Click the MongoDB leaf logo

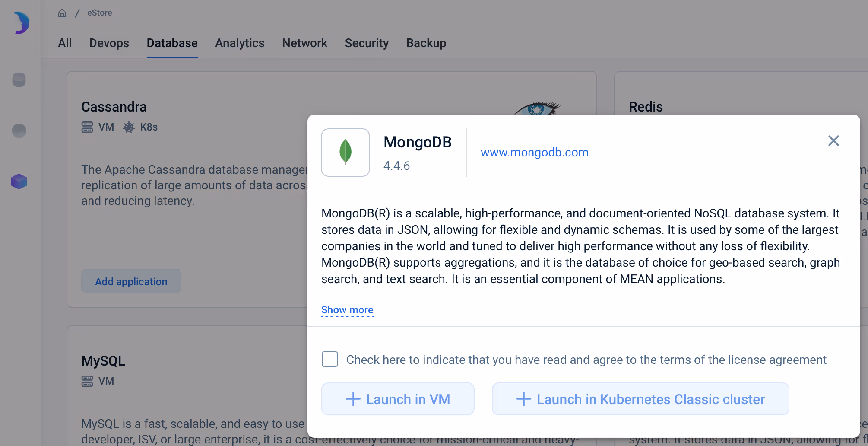(345, 152)
